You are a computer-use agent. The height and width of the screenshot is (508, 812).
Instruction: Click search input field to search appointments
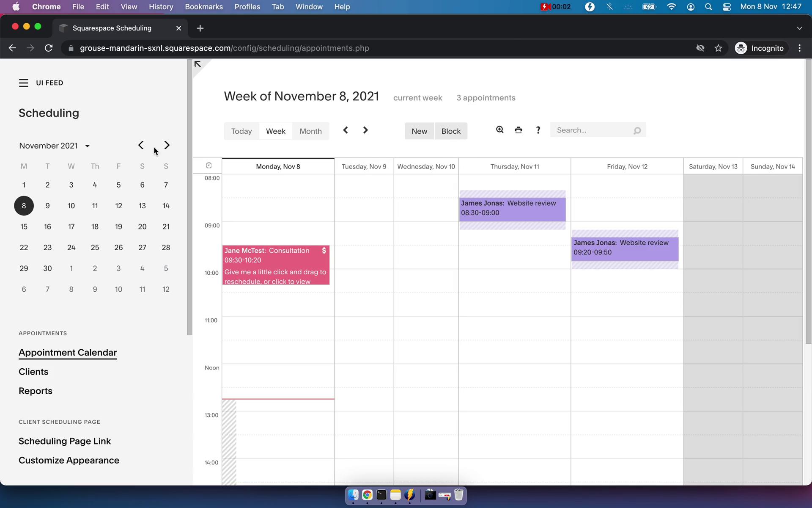point(592,130)
